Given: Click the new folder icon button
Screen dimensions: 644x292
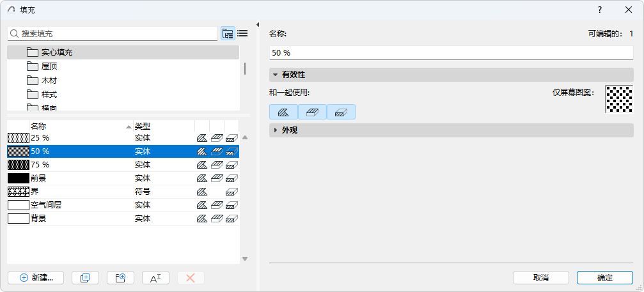Looking at the screenshot, I should (x=120, y=278).
